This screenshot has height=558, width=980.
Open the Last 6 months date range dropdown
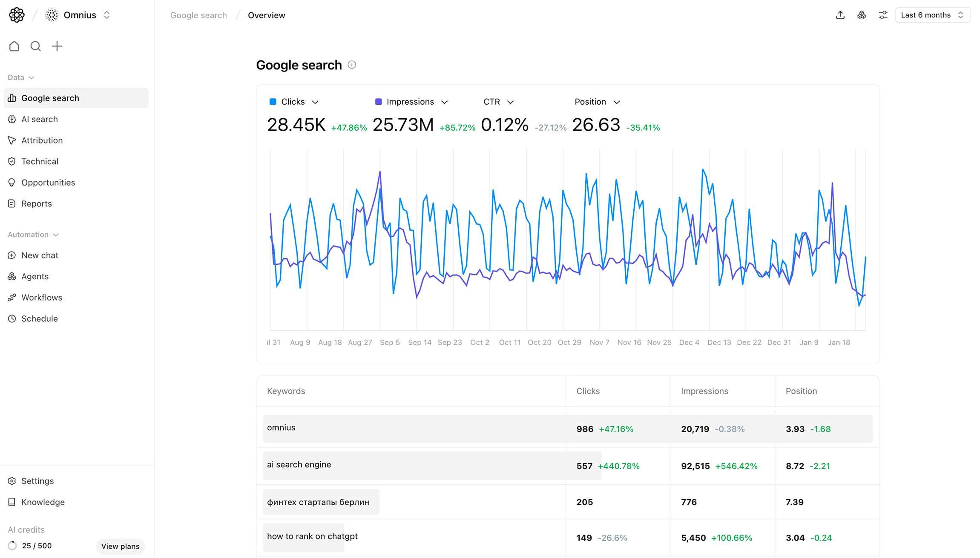(932, 15)
